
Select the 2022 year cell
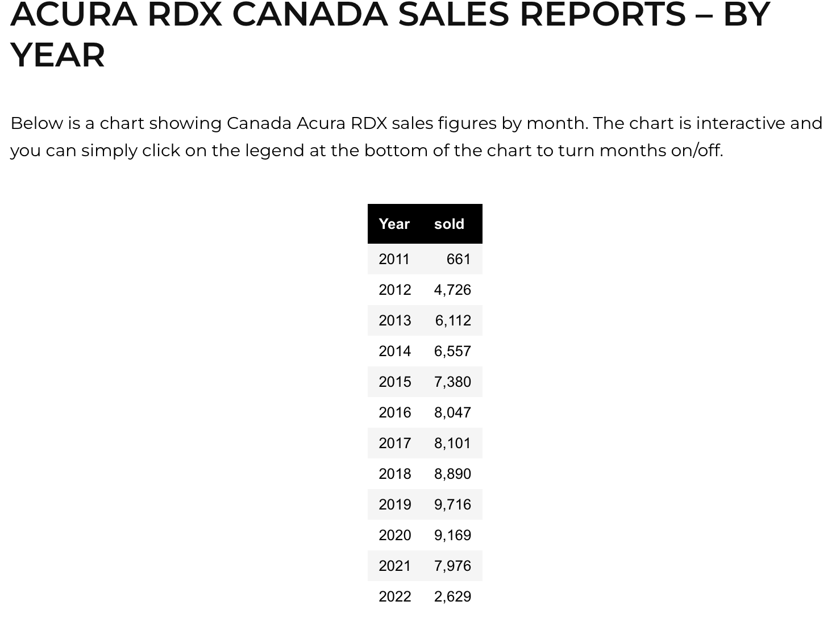click(394, 597)
